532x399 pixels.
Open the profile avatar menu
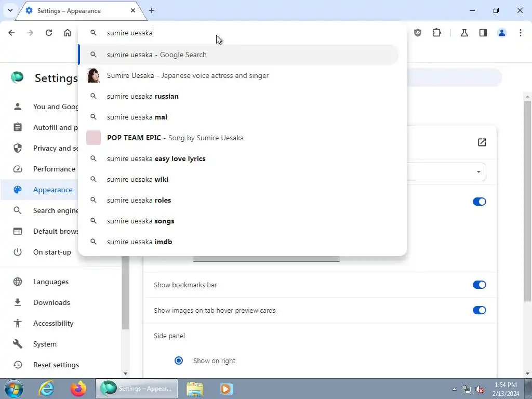click(502, 33)
